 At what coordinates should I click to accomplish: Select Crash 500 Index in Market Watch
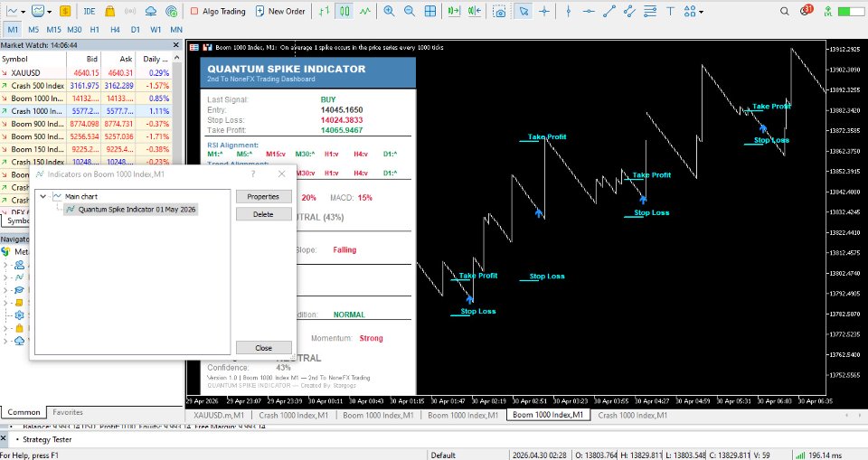pos(85,85)
